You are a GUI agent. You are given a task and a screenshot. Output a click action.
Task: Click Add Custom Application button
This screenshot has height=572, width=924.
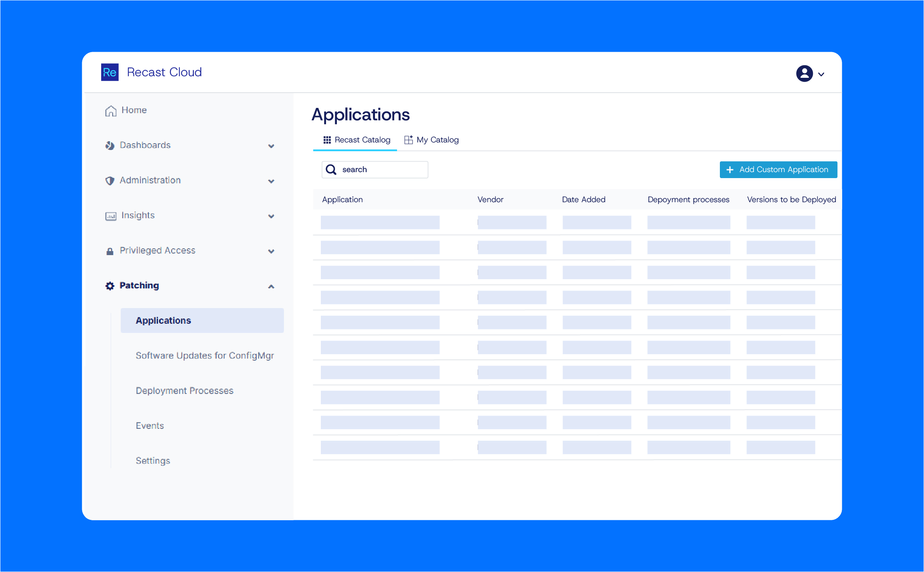pos(778,170)
